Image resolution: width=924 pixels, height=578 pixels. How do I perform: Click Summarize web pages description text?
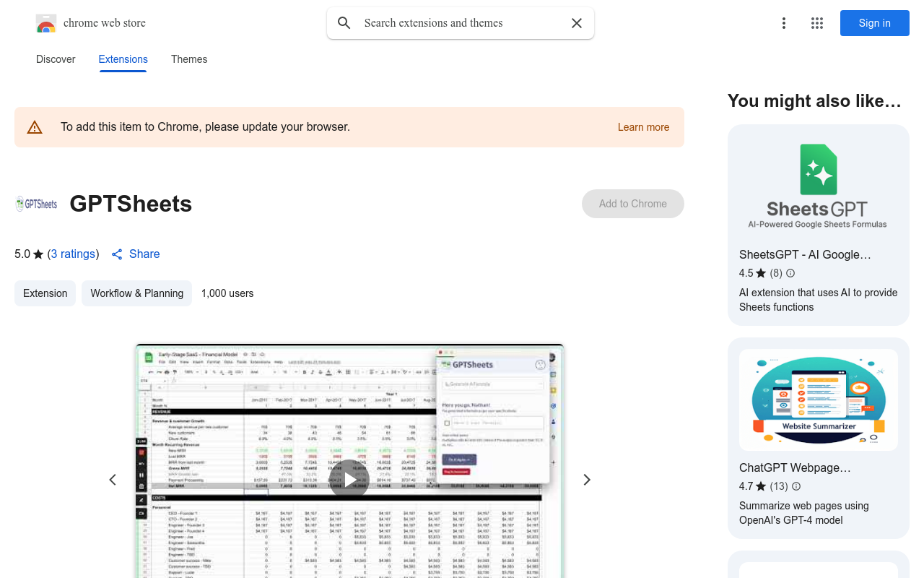click(804, 513)
